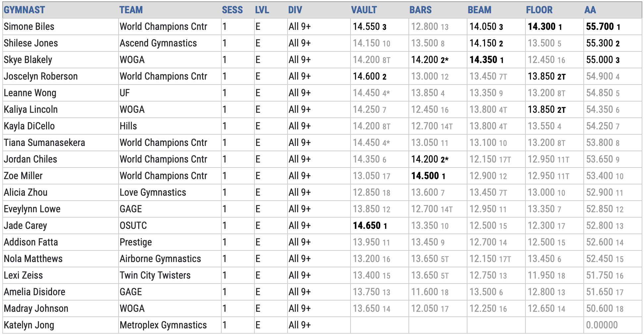Sort by the GYMNAST column header

(24, 10)
